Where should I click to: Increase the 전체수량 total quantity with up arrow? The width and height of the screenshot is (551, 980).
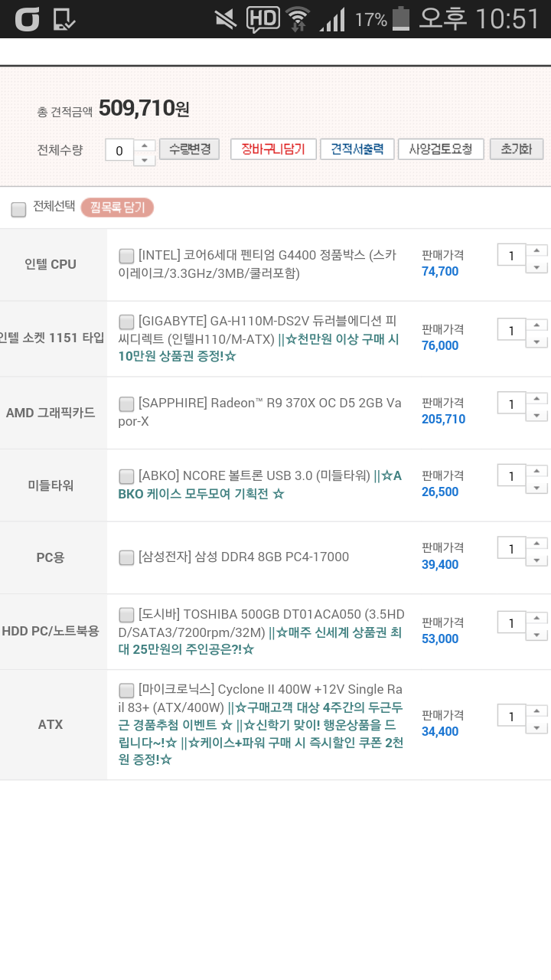pos(145,145)
